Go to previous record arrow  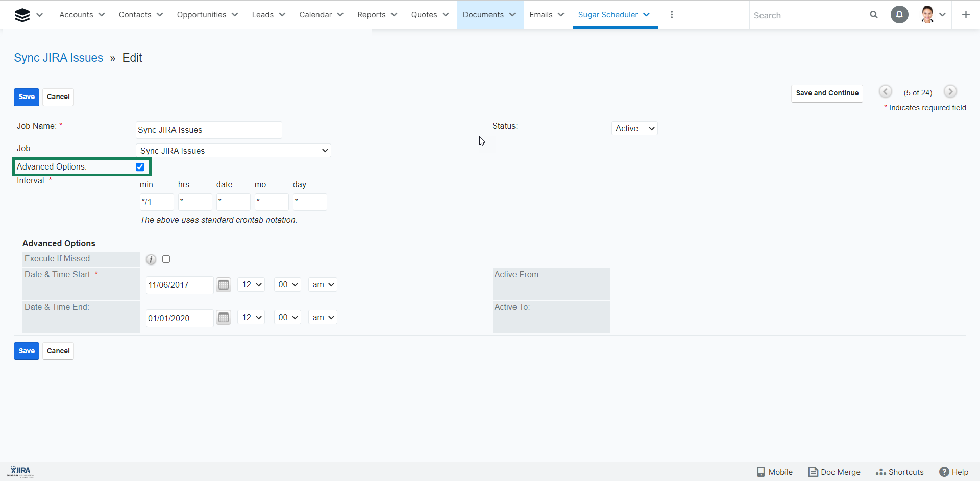pyautogui.click(x=886, y=92)
